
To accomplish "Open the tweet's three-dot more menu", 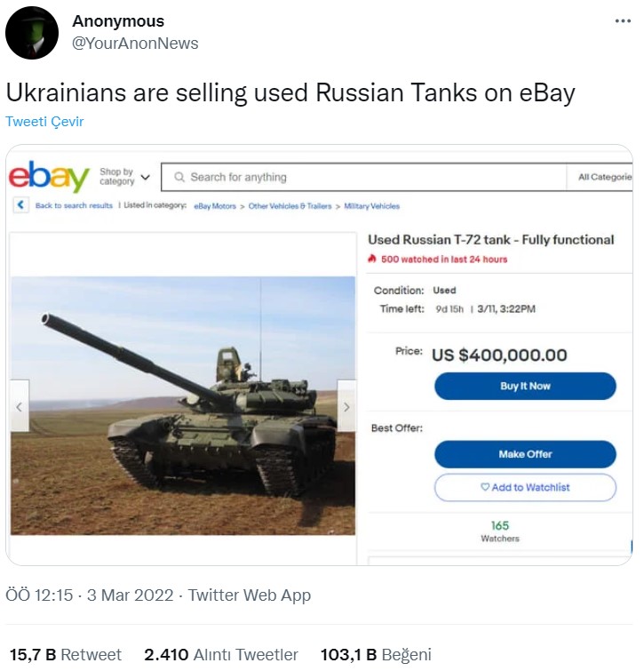I will (624, 21).
